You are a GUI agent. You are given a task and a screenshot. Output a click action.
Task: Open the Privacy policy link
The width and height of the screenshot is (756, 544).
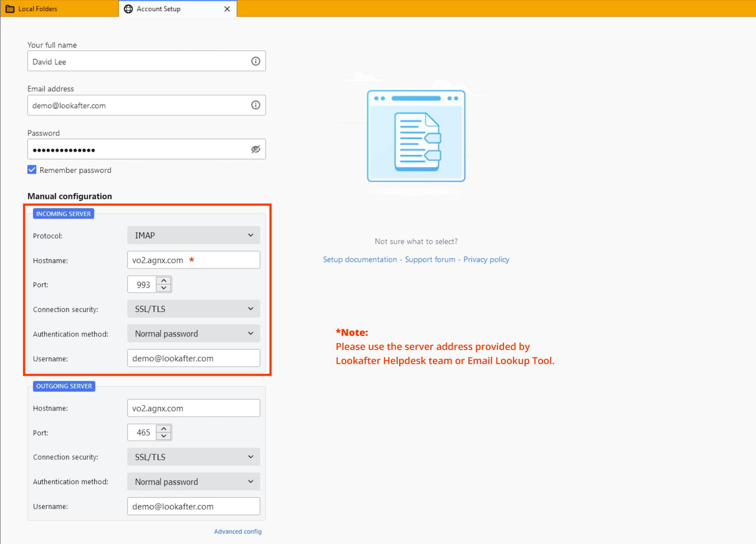(486, 259)
